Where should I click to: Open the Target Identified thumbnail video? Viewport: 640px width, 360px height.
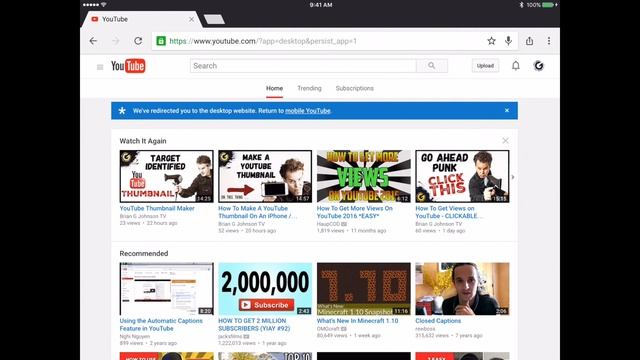167,176
